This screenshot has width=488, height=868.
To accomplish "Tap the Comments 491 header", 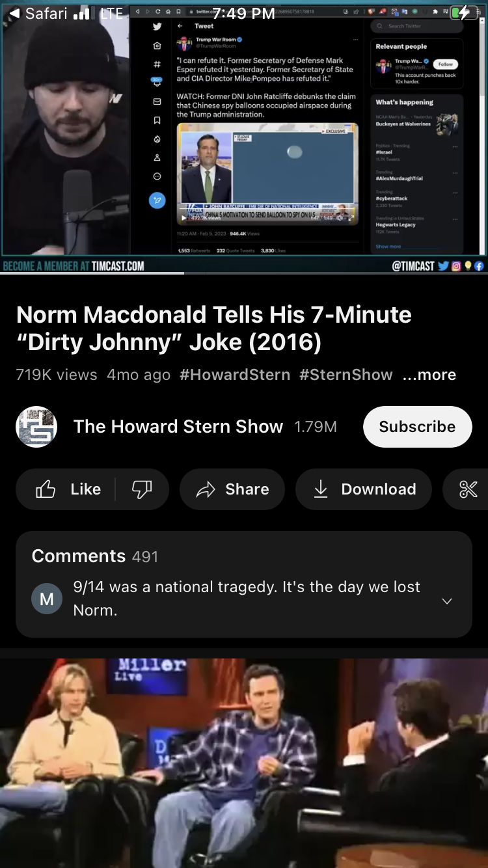I will (x=95, y=556).
